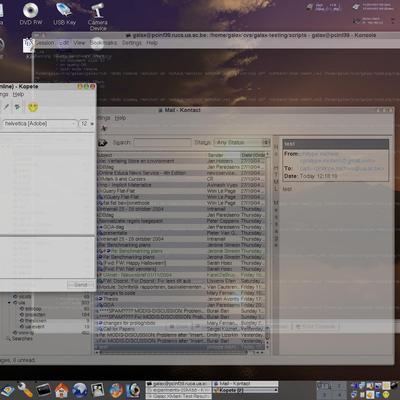Select the 'changes for prologtable' message

181,323
